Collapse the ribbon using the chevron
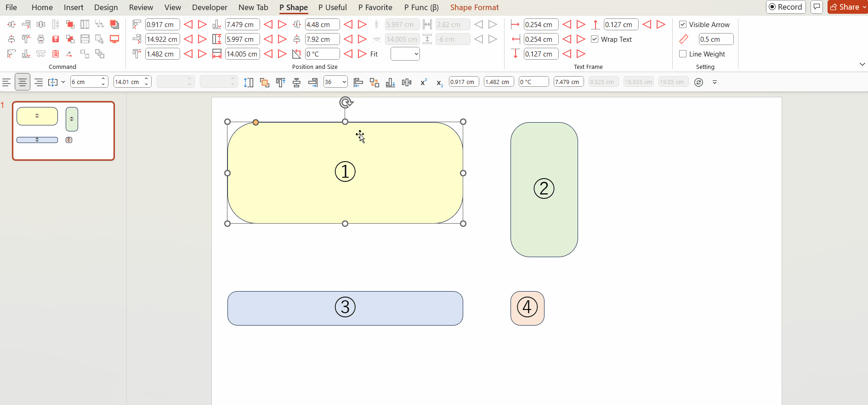Screen dimensions: 868x405 point(862,64)
